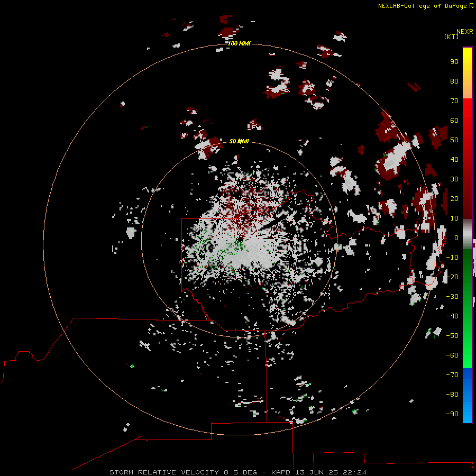Click the KAPD radar site identifier
This screenshot has height=476, width=476.
tap(281, 472)
